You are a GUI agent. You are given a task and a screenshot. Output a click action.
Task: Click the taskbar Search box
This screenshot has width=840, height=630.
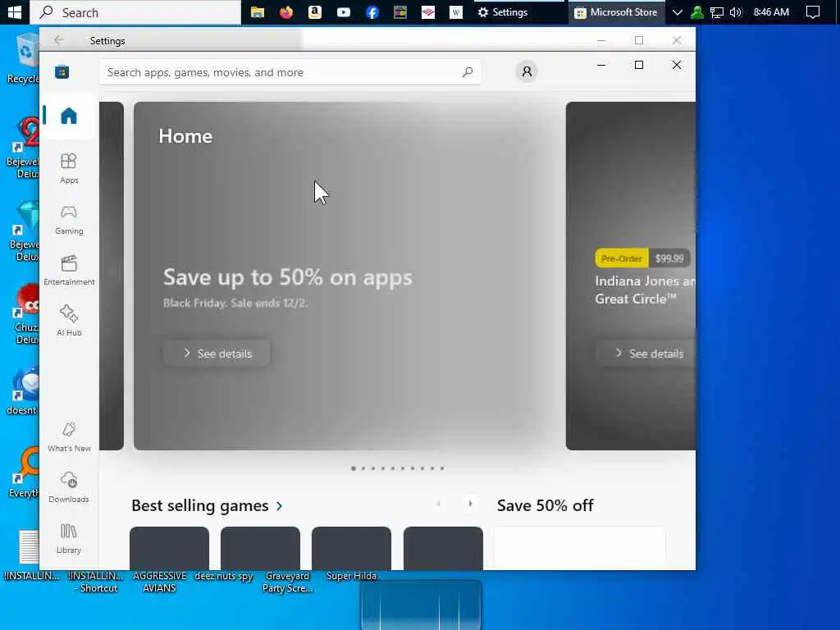135,12
